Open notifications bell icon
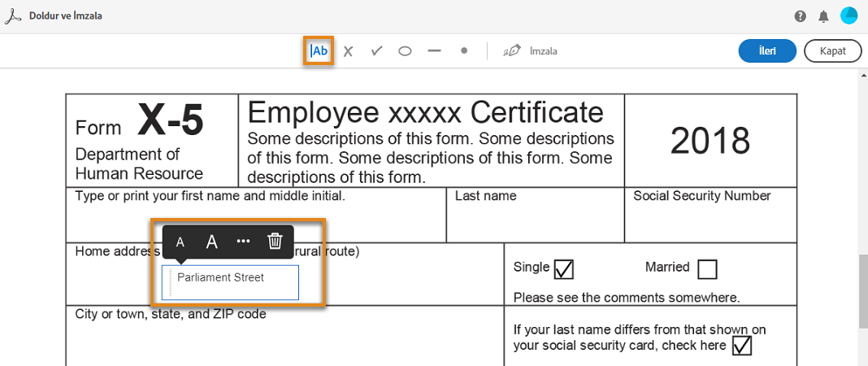868x366 pixels. (824, 16)
